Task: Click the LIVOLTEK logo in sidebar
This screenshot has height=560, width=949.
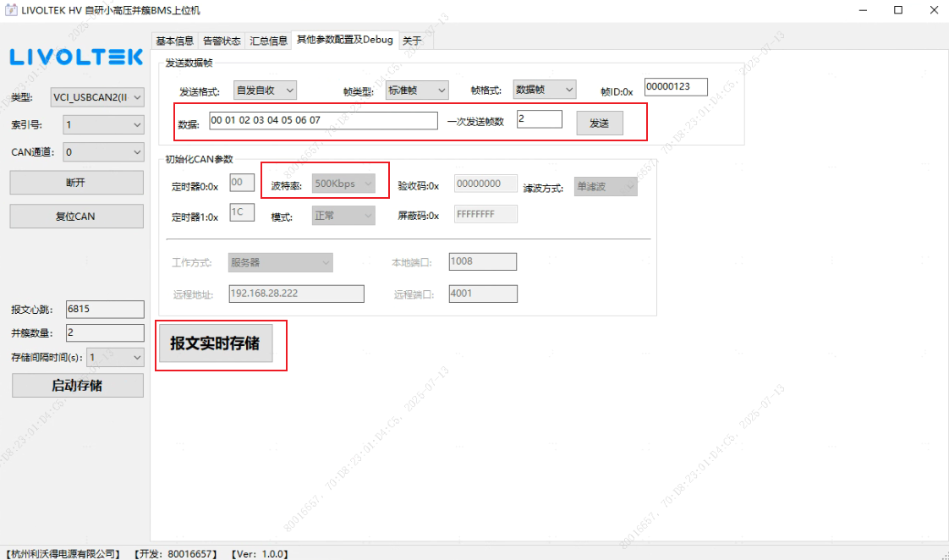Action: coord(76,57)
